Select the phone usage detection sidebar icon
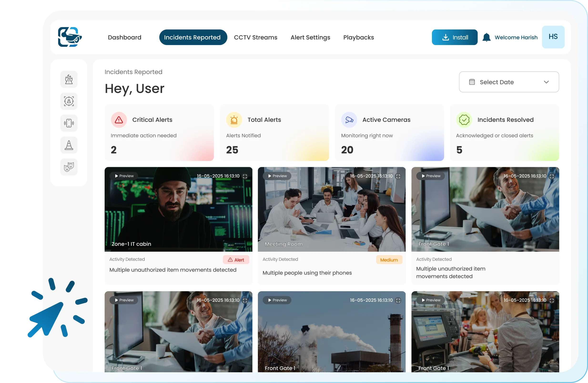 click(69, 123)
